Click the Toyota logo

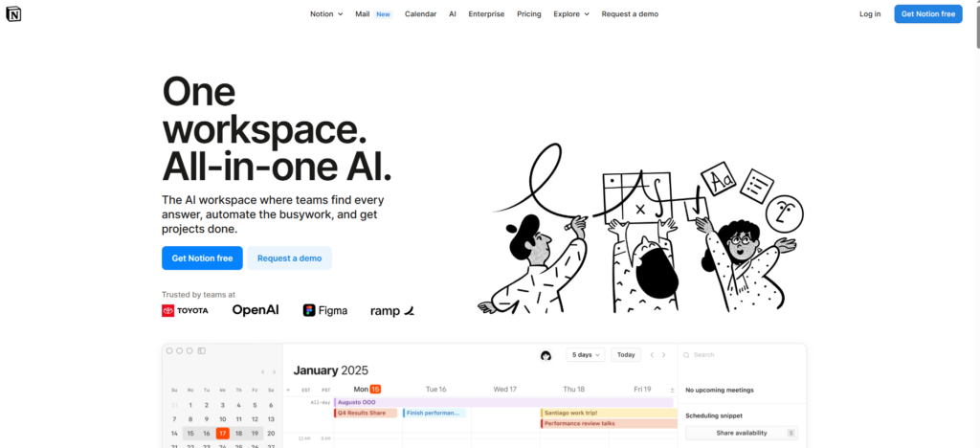(x=187, y=310)
